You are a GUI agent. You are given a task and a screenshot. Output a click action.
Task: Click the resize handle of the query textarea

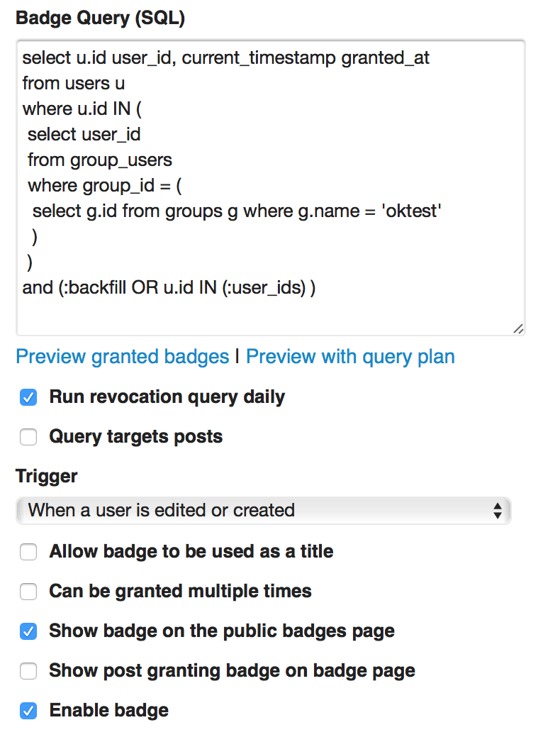(x=518, y=328)
